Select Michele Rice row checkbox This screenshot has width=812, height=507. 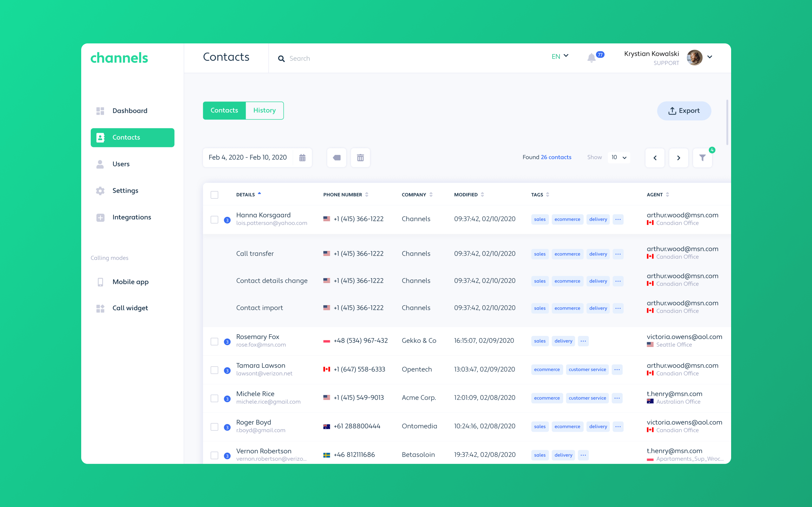point(214,398)
